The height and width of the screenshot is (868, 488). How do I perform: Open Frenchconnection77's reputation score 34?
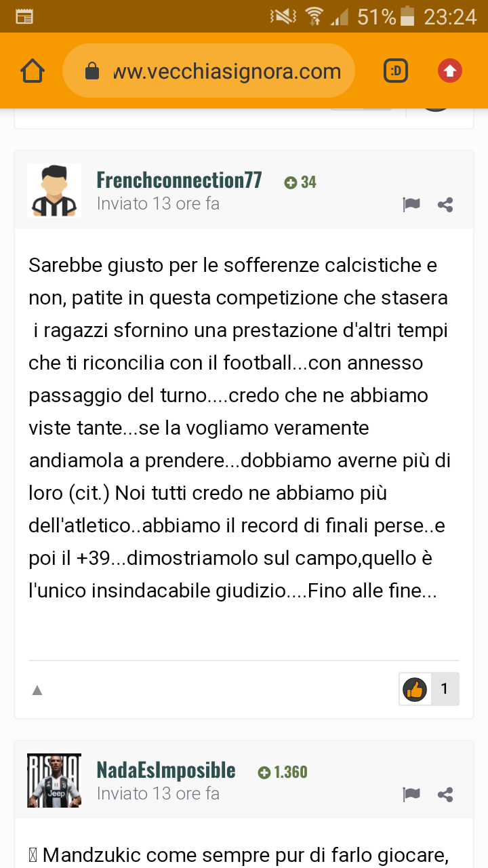point(300,182)
